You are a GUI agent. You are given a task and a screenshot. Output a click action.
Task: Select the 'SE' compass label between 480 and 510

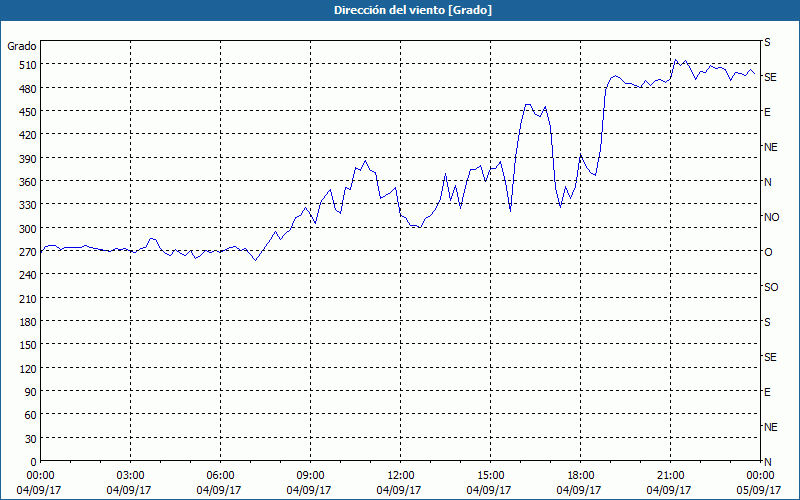(770, 77)
